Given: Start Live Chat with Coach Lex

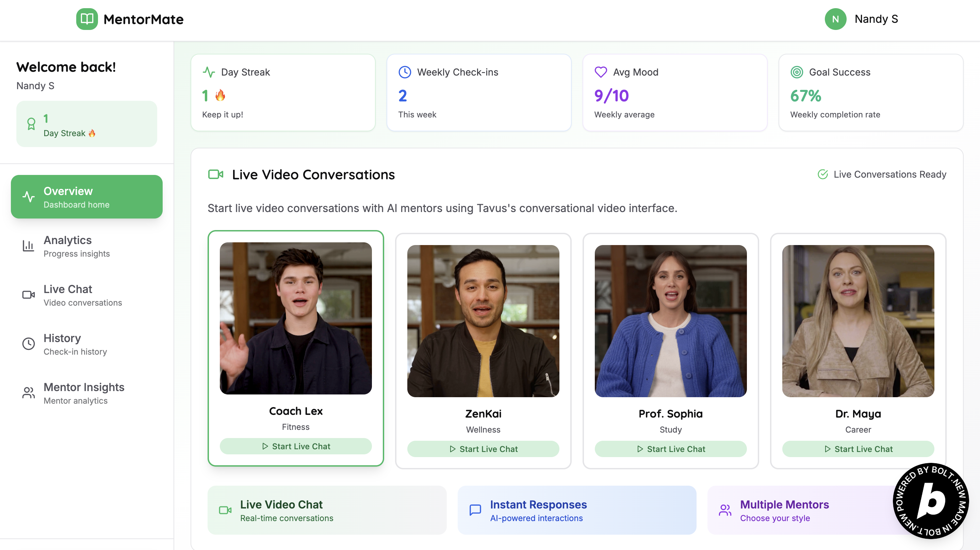Looking at the screenshot, I should click(x=296, y=446).
